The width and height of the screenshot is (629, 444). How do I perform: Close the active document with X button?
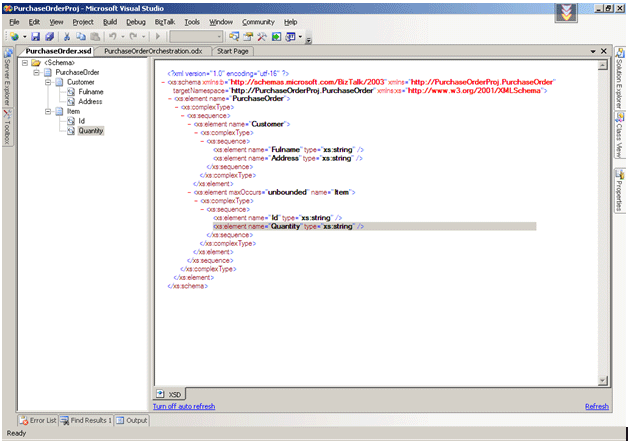tap(603, 50)
